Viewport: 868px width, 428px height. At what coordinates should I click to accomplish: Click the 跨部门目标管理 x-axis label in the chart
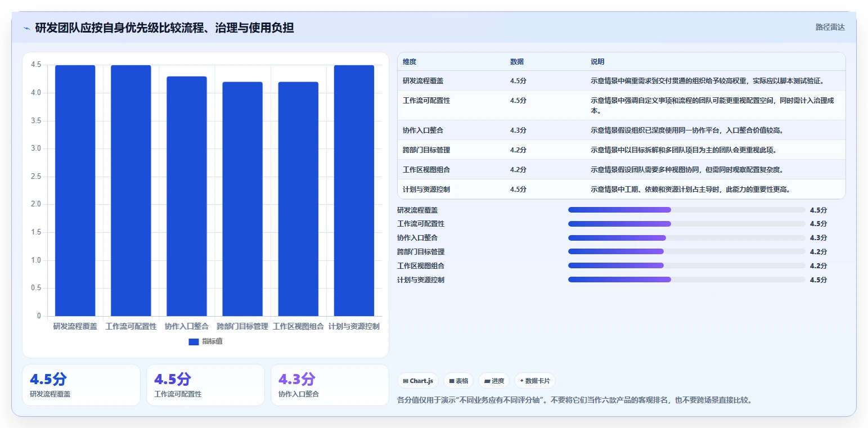242,326
